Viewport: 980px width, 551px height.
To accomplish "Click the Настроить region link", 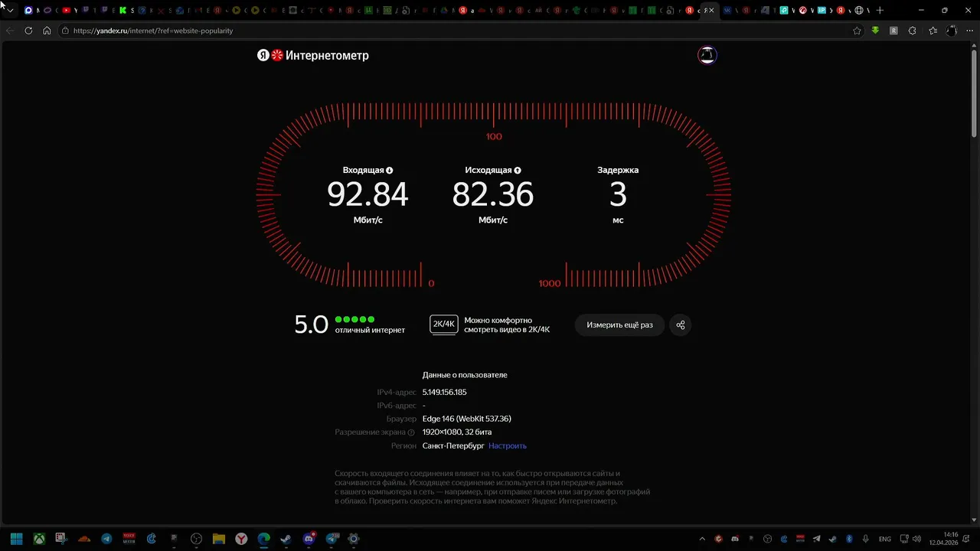I will (508, 445).
